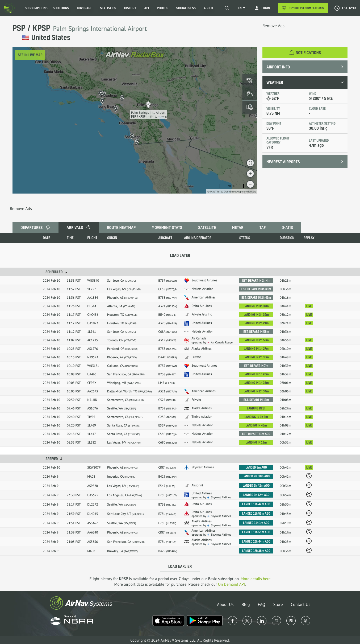
Task: Click Try Our Premium Features button
Action: (303, 8)
